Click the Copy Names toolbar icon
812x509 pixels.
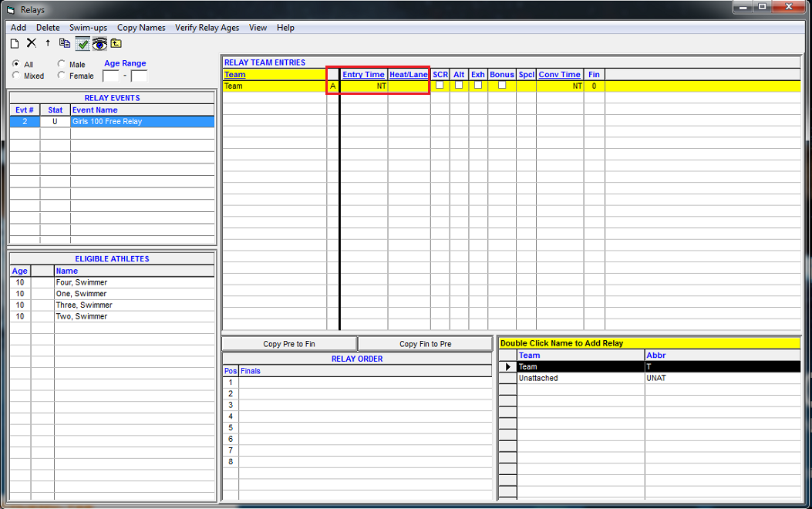coord(65,44)
